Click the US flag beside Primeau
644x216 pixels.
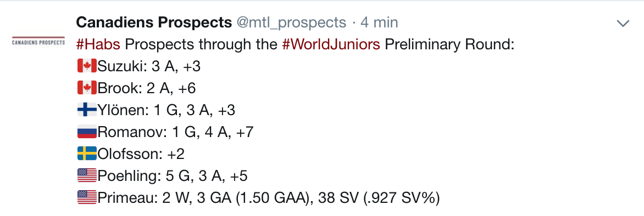[x=87, y=198]
